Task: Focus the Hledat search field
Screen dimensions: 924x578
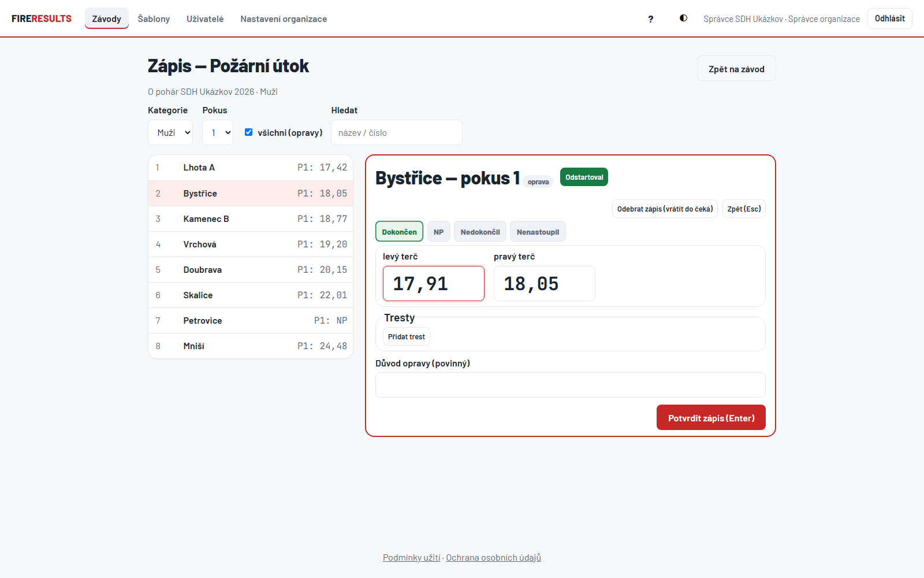Action: pyautogui.click(x=397, y=132)
